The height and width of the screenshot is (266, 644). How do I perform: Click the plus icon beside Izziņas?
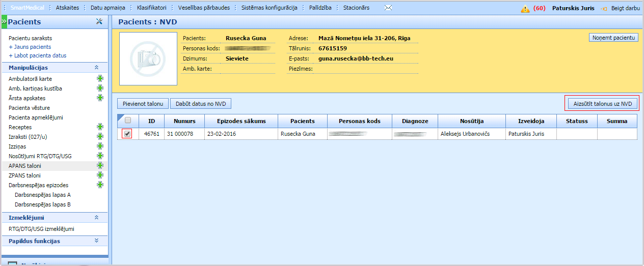pos(100,146)
